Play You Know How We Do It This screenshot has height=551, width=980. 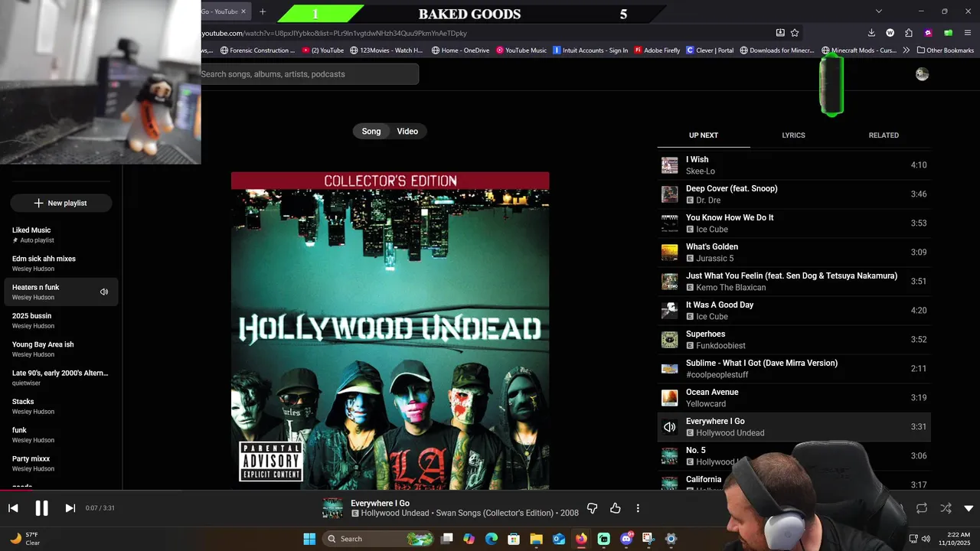coord(794,223)
